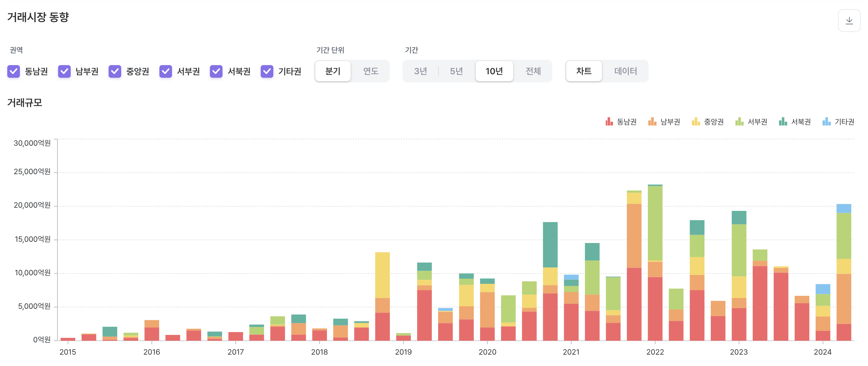Disable the 서부권 checkbox

click(166, 71)
